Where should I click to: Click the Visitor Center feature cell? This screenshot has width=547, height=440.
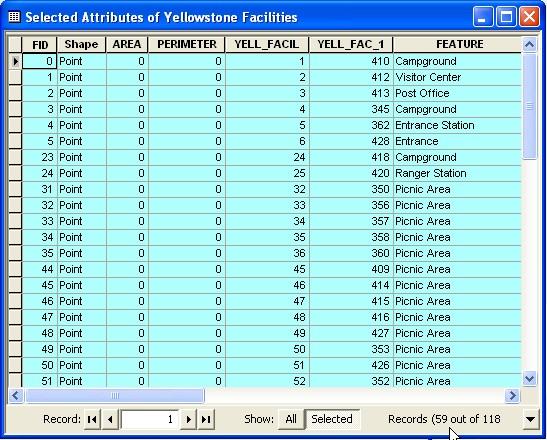click(x=457, y=77)
